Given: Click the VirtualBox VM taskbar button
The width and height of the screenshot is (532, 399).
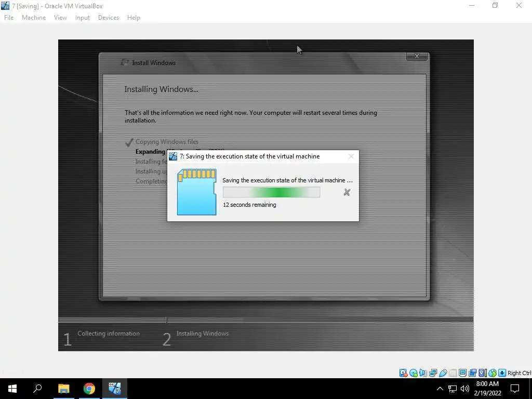Looking at the screenshot, I should pyautogui.click(x=115, y=389).
